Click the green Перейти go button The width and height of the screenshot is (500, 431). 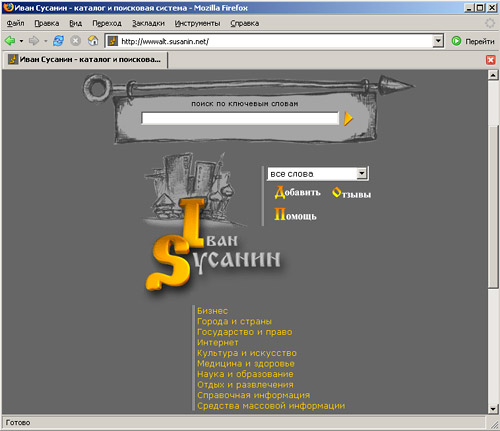pos(473,41)
